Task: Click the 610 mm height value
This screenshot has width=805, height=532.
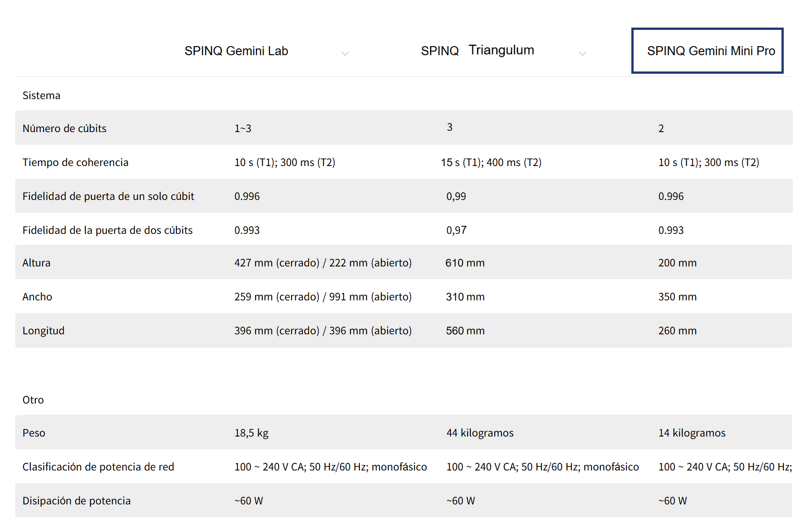Action: tap(465, 263)
